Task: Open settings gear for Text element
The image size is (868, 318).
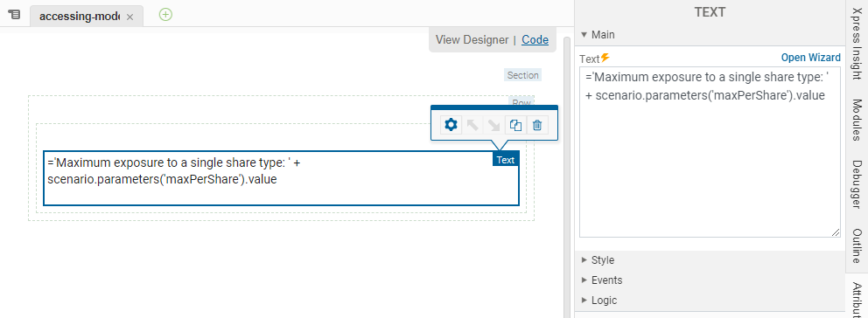Action: pyautogui.click(x=451, y=125)
